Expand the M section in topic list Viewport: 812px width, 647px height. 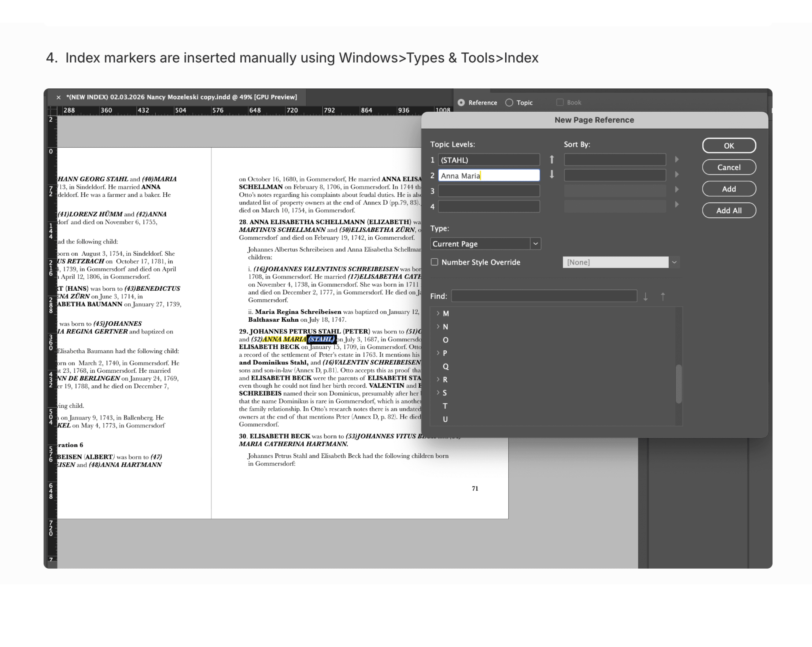pyautogui.click(x=438, y=313)
